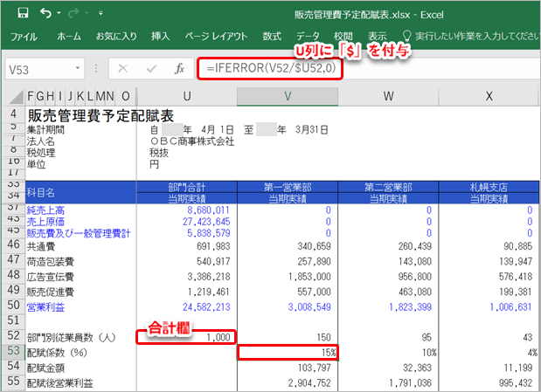The image size is (541, 392).
Task: Click the cell with value 8,680,011
Action: click(x=208, y=210)
